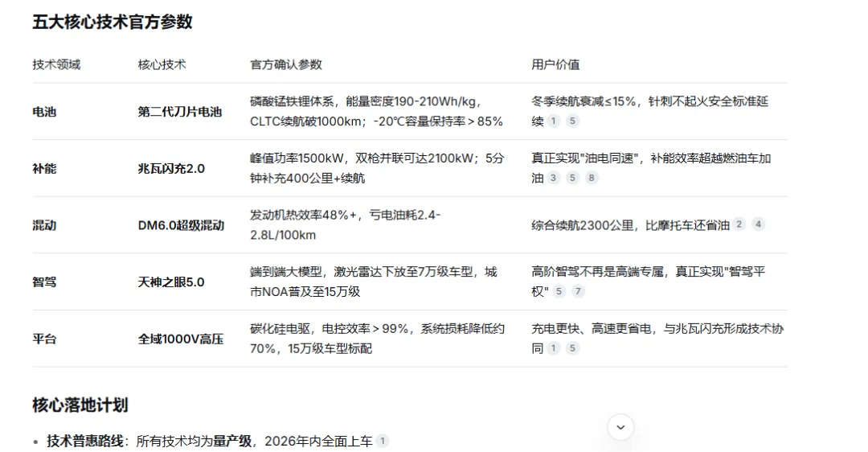Viewport: 868px width, 452px height.
Task: Open citation 8 in the 补能 row
Action: (x=592, y=178)
